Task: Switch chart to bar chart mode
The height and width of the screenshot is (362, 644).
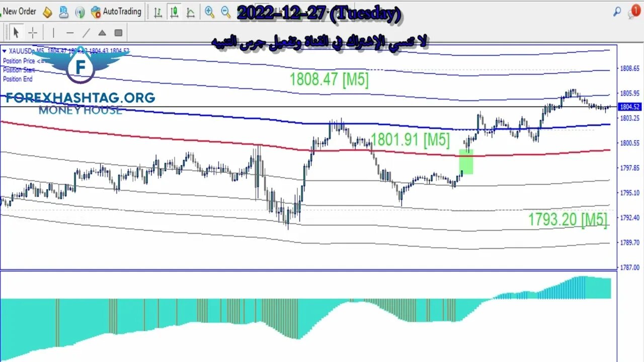Action: tap(157, 12)
